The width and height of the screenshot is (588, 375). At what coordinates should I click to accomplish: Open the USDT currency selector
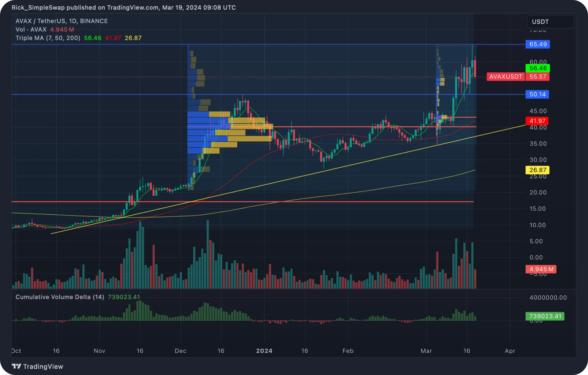click(x=551, y=22)
